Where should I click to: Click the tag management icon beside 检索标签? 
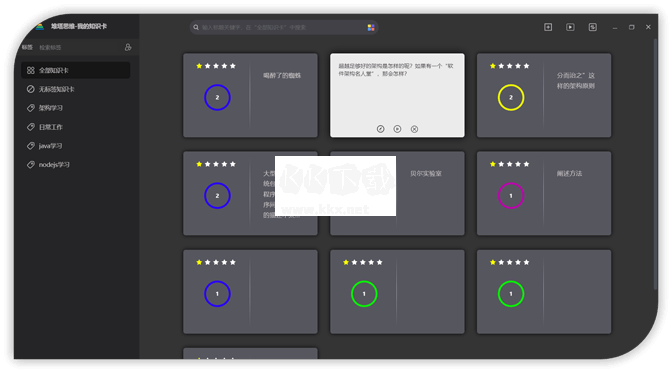click(128, 47)
